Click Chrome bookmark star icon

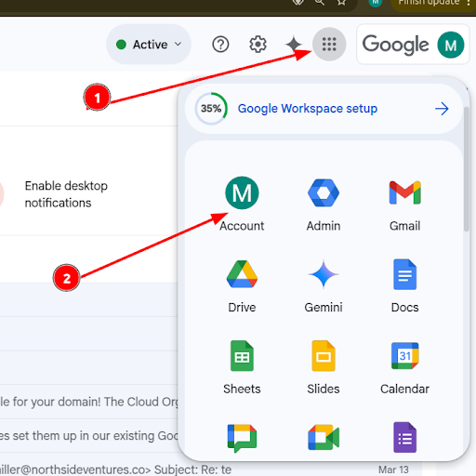click(x=341, y=3)
